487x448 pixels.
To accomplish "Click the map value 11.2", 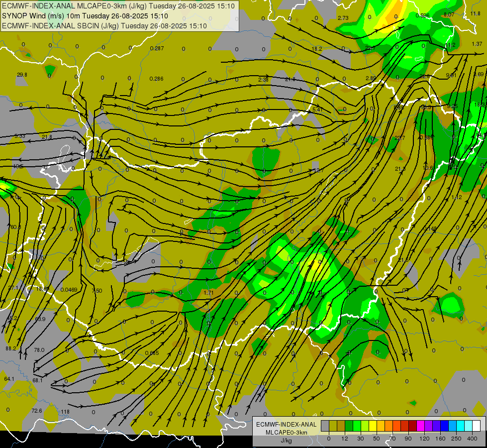I will click(450, 45).
